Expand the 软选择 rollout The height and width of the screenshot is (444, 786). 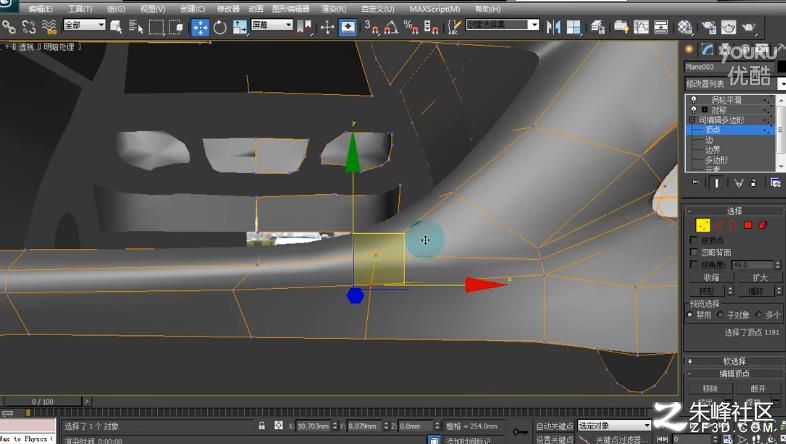point(734,361)
